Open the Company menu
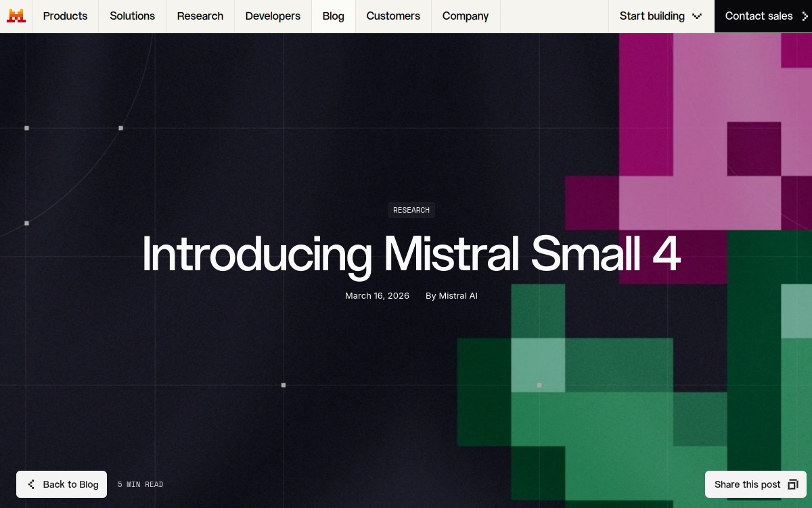This screenshot has width=812, height=508. [466, 16]
